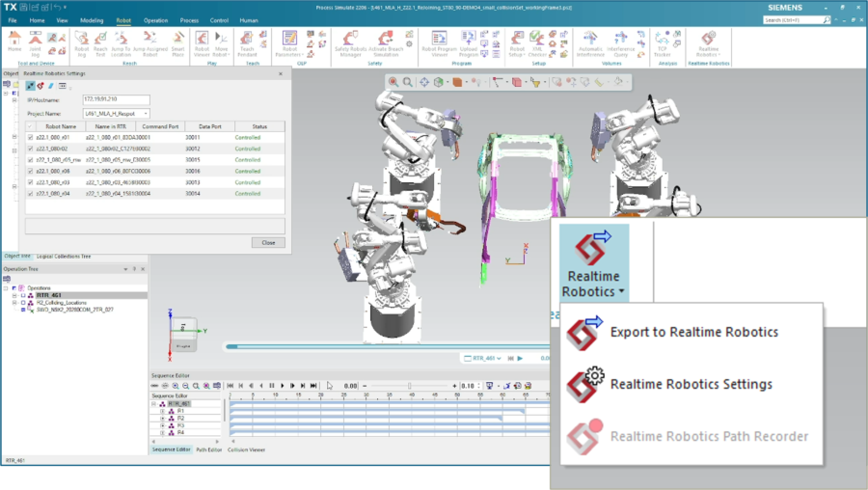The image size is (868, 490).
Task: Switch to the Operation ribbon tab
Action: click(x=155, y=19)
